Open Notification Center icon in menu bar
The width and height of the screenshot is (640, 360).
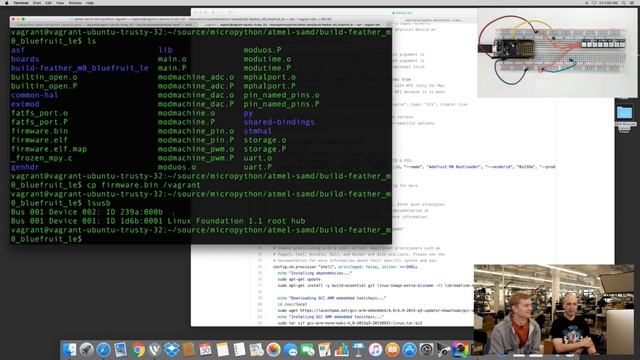click(x=632, y=3)
